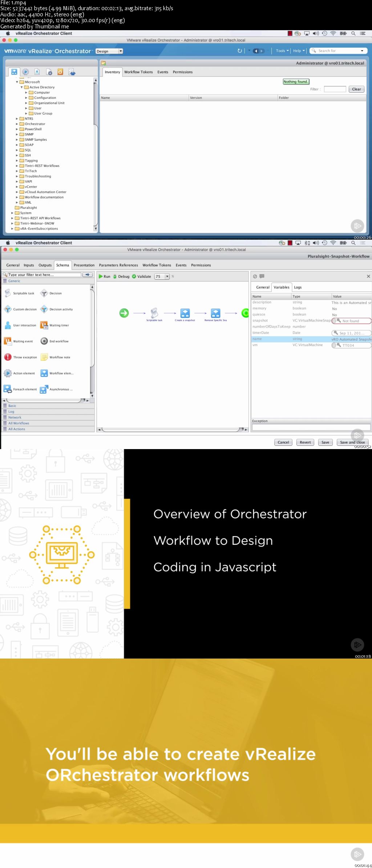Select the Asynchronous workflow palette item

tap(57, 389)
